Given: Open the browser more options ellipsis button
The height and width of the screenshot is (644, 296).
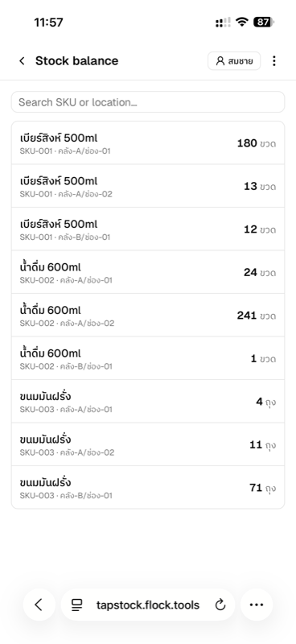Looking at the screenshot, I should pyautogui.click(x=257, y=605).
